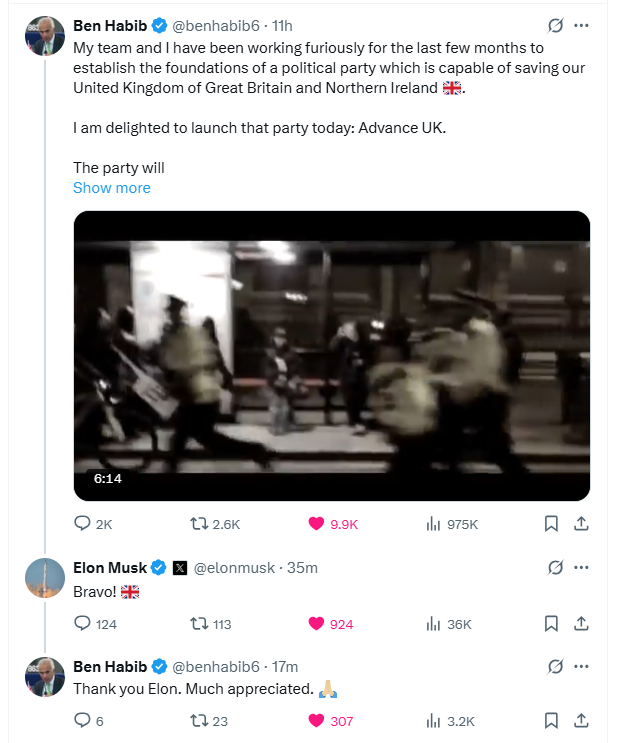Repost Elon Musk's Bravo reply

198,624
